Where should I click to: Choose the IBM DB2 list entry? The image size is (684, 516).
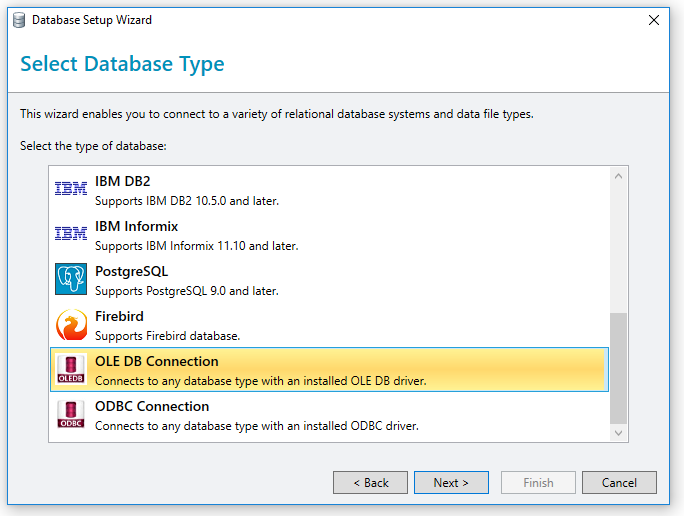(329, 190)
